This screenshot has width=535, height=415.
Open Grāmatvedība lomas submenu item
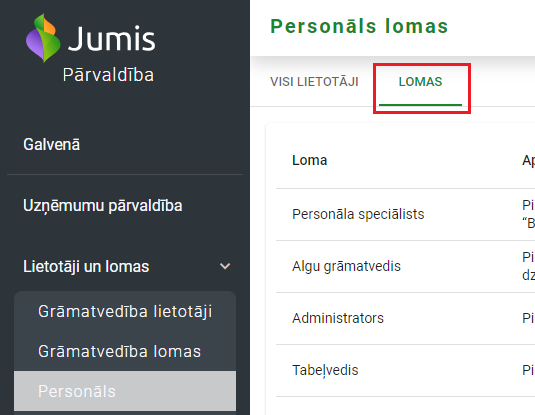point(125,351)
